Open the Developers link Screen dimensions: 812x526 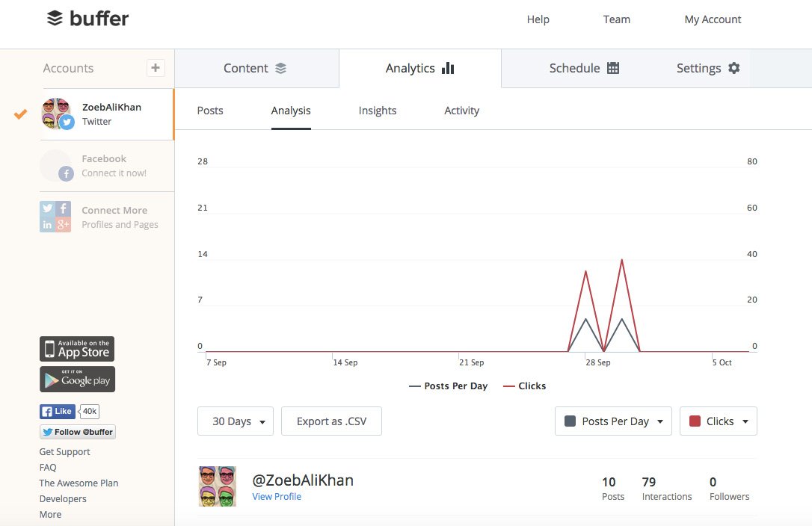point(63,498)
